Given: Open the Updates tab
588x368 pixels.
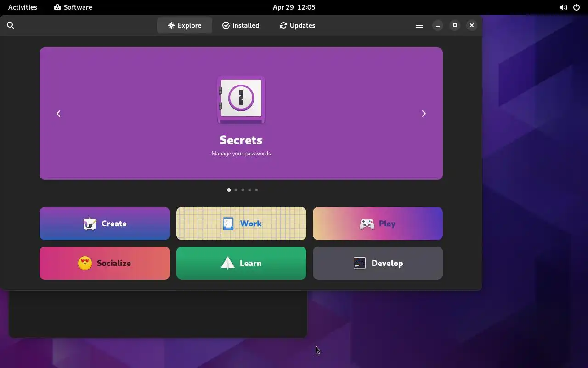Looking at the screenshot, I should point(297,25).
